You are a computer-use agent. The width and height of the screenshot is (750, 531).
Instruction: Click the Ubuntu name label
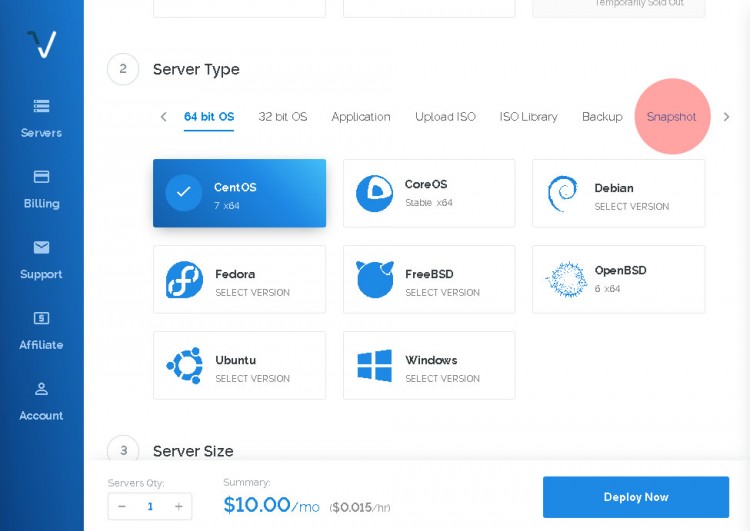point(235,360)
